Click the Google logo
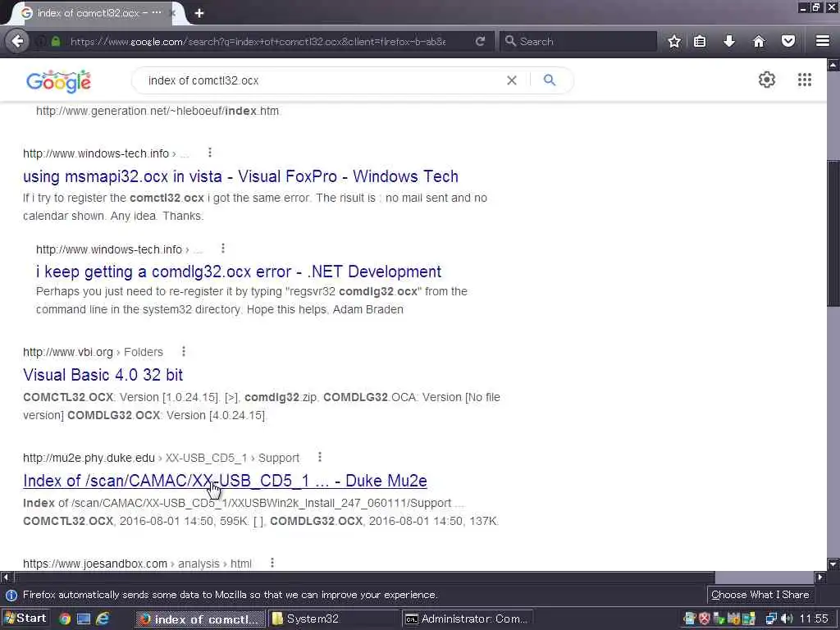Screen dimensions: 840x630 58,81
